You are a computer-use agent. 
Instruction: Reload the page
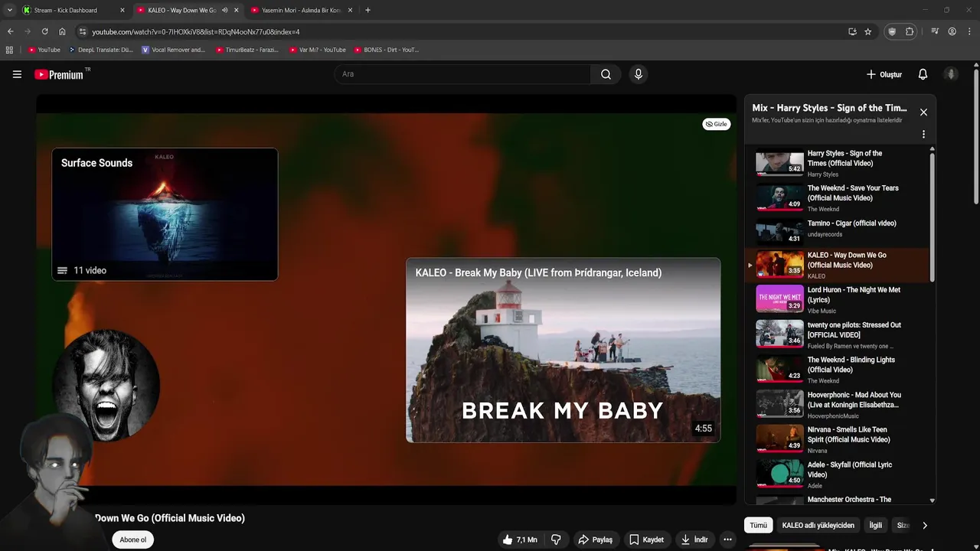click(44, 31)
